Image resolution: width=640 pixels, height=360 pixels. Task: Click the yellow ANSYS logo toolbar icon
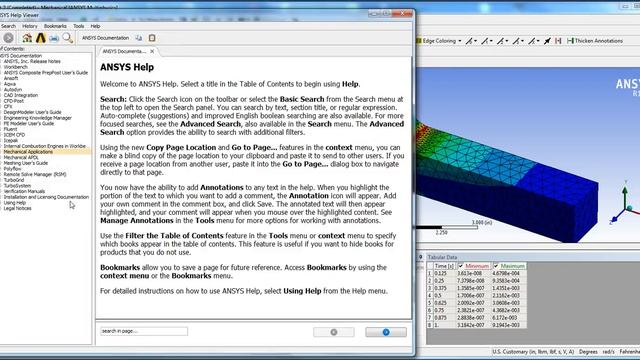tap(41, 38)
